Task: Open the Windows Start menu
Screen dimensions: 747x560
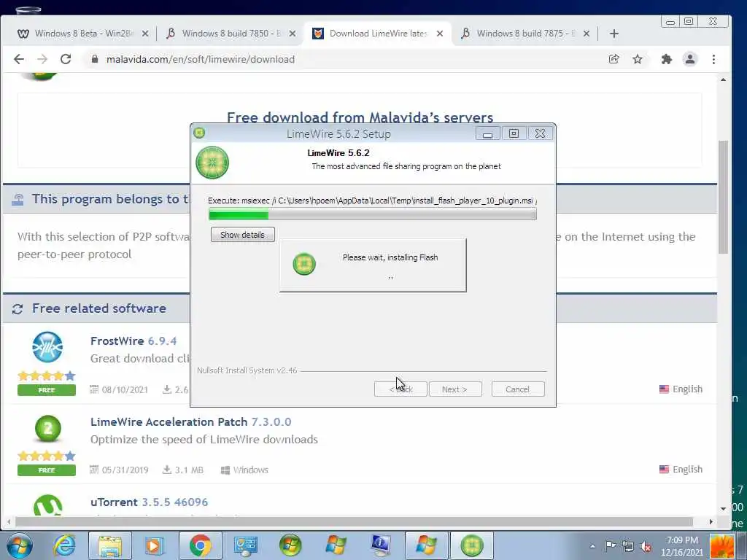Action: 20,545
